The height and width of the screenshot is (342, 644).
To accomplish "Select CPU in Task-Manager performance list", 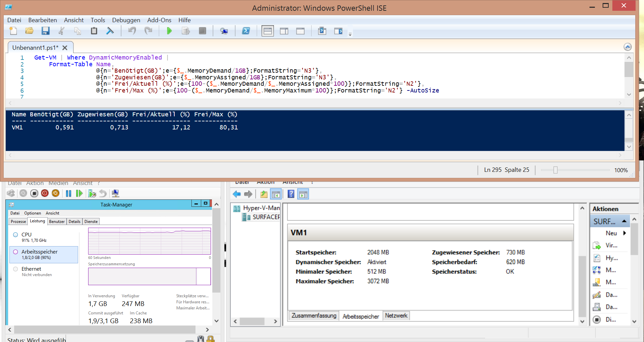I will tap(44, 237).
